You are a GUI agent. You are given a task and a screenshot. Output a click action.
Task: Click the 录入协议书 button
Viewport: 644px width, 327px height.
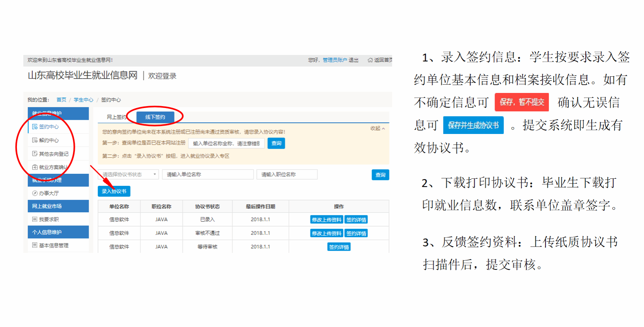coord(114,191)
